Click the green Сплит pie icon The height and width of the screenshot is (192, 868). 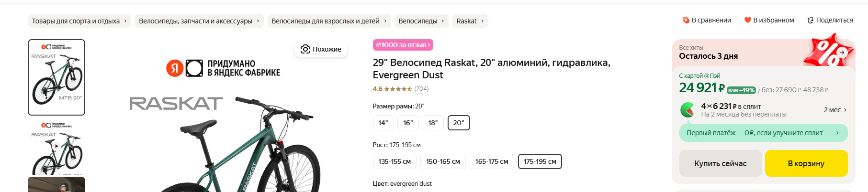688,110
